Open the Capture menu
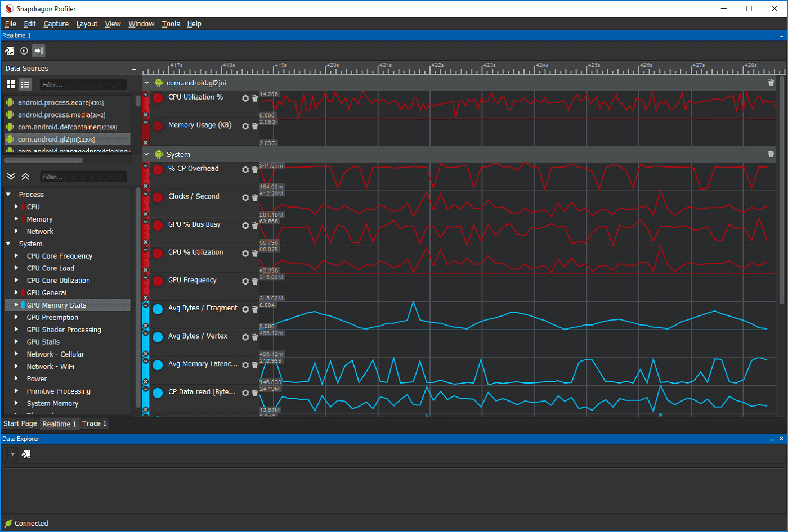Viewport: 788px width, 532px height. [x=56, y=24]
